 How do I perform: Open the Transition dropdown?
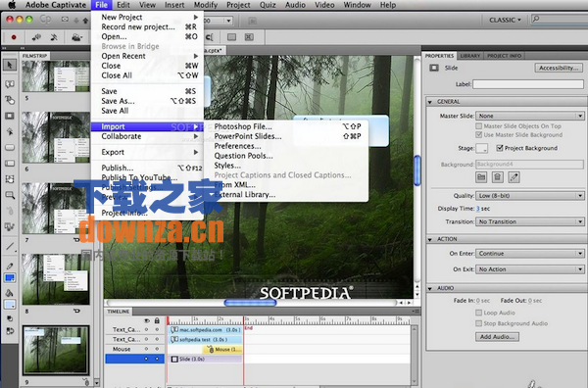click(x=530, y=221)
